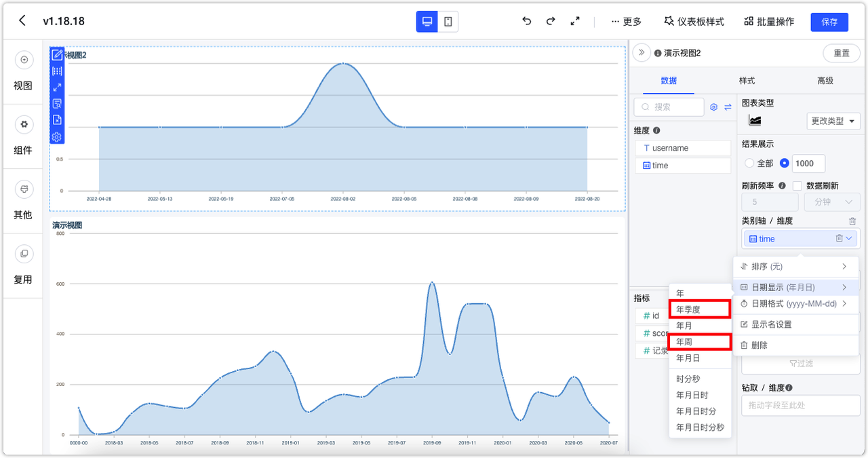Open 仪表板样式 settings

(x=694, y=22)
